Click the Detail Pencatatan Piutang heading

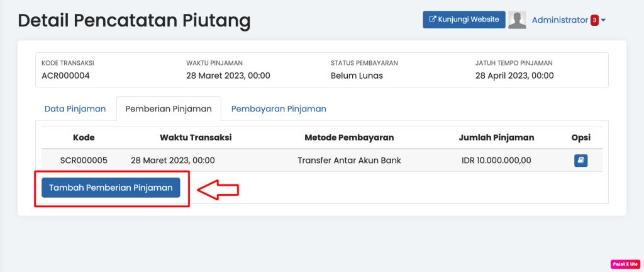point(134,21)
